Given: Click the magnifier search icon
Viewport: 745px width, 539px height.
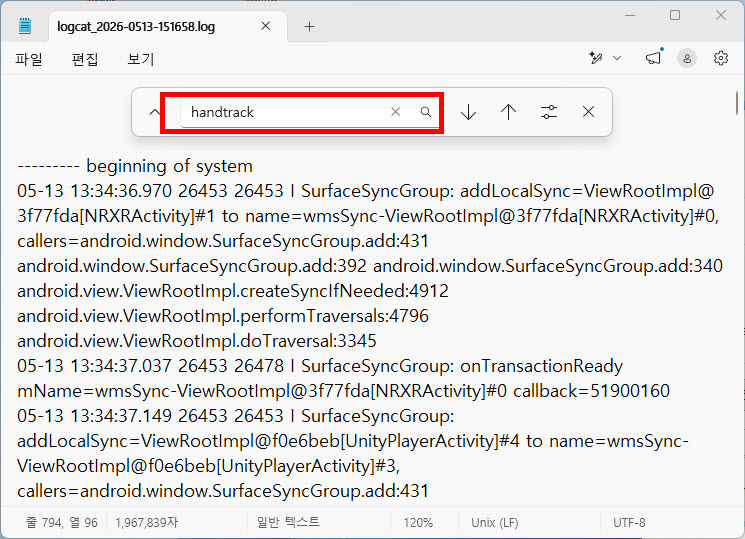Looking at the screenshot, I should click(426, 112).
